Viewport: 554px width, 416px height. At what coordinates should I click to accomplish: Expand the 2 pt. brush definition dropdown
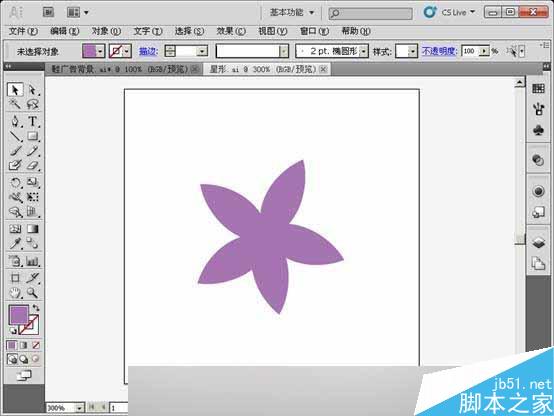click(x=363, y=52)
